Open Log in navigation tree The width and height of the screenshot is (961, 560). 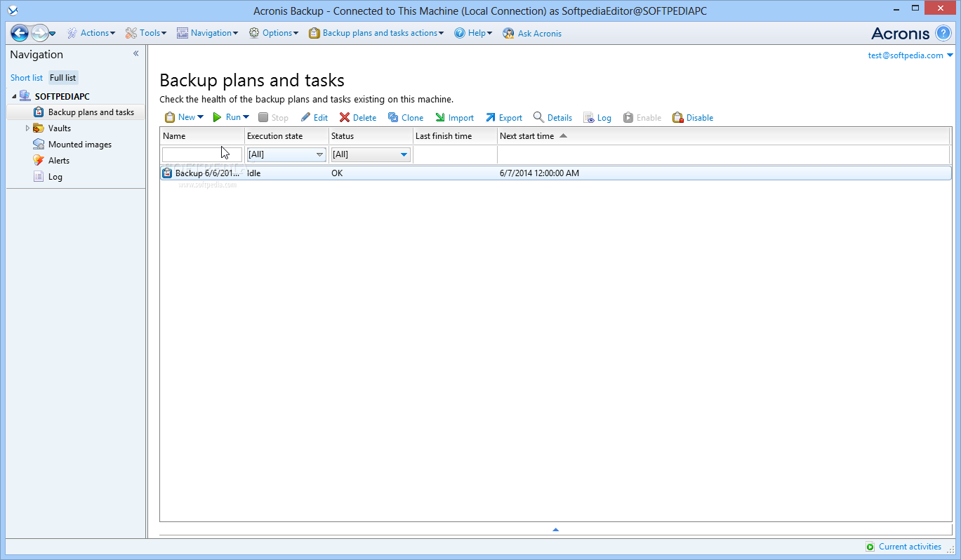coord(55,177)
